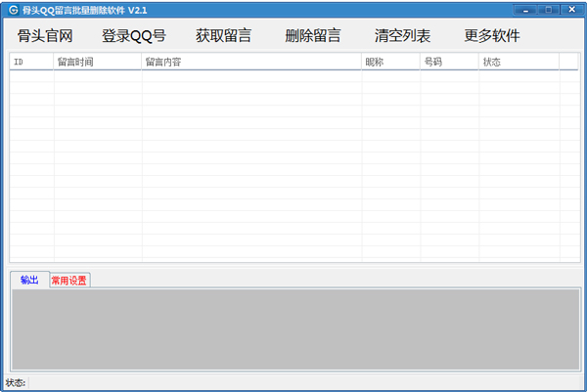The width and height of the screenshot is (587, 392).
Task: Click the 留言内容 column header
Action: click(x=251, y=62)
